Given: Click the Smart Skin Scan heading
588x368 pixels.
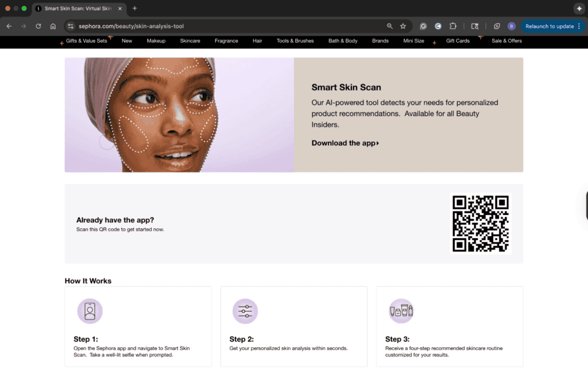Looking at the screenshot, I should 346,87.
